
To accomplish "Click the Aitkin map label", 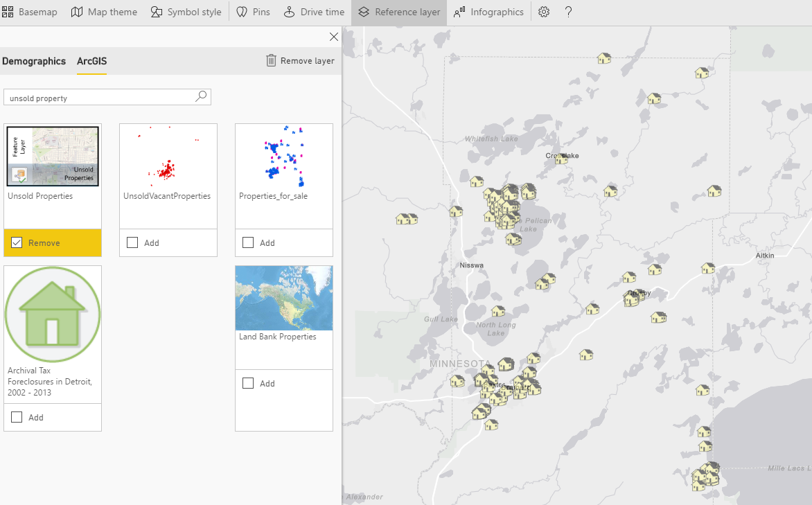I will [765, 256].
